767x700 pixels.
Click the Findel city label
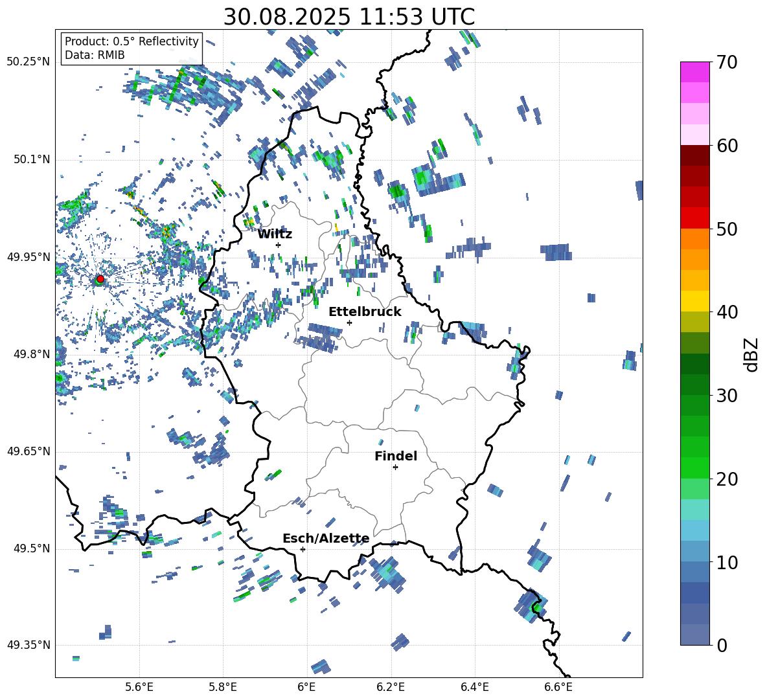[396, 456]
